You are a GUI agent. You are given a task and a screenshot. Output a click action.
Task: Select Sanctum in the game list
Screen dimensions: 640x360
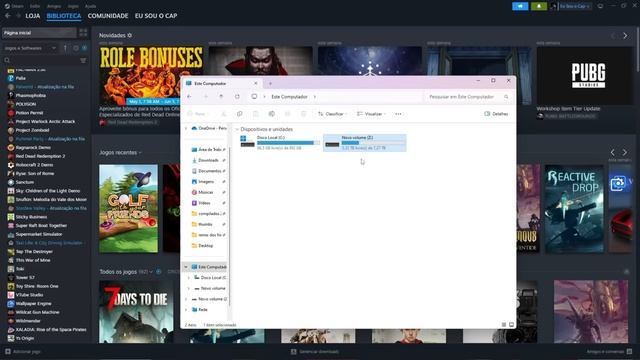[x=24, y=182]
